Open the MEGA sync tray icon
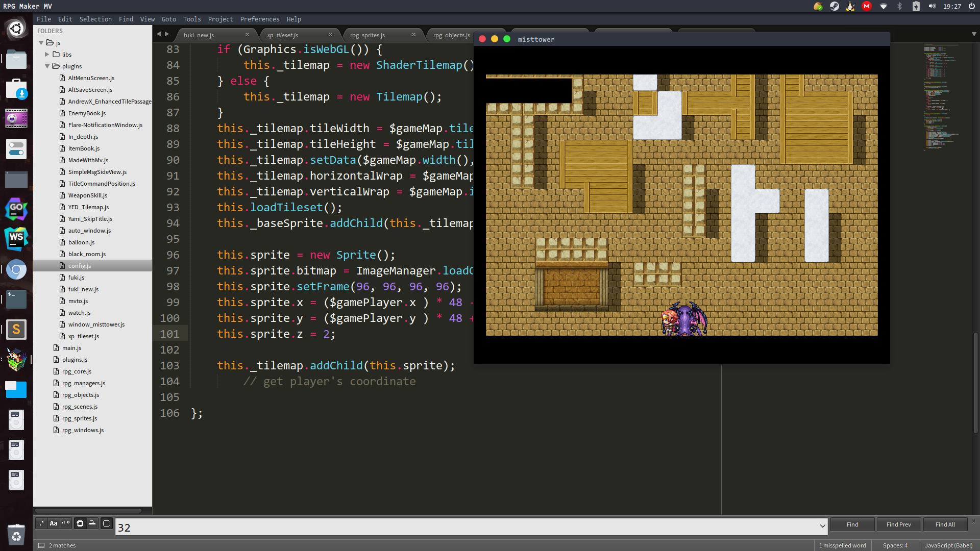980x551 pixels. (867, 6)
